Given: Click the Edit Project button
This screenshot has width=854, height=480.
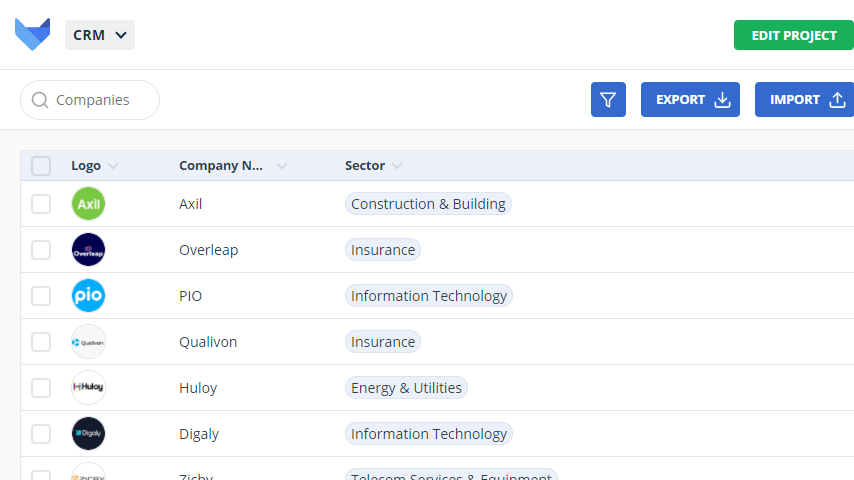Looking at the screenshot, I should (794, 35).
